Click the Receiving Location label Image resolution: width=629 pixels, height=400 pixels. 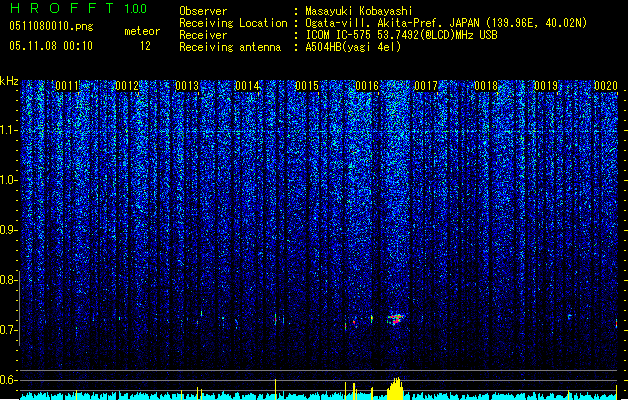pos(233,23)
